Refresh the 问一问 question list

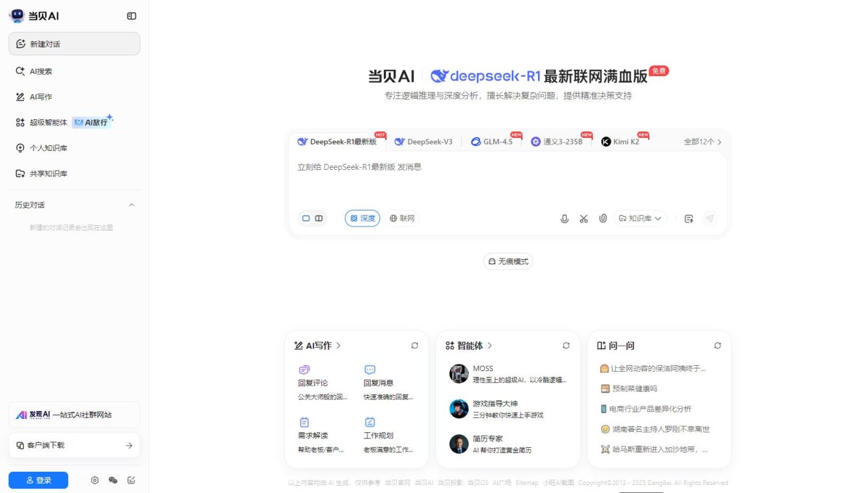(717, 346)
